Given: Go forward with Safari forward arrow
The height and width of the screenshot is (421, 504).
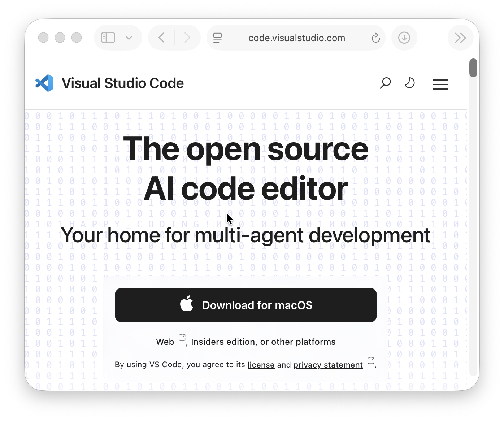Looking at the screenshot, I should [x=187, y=38].
